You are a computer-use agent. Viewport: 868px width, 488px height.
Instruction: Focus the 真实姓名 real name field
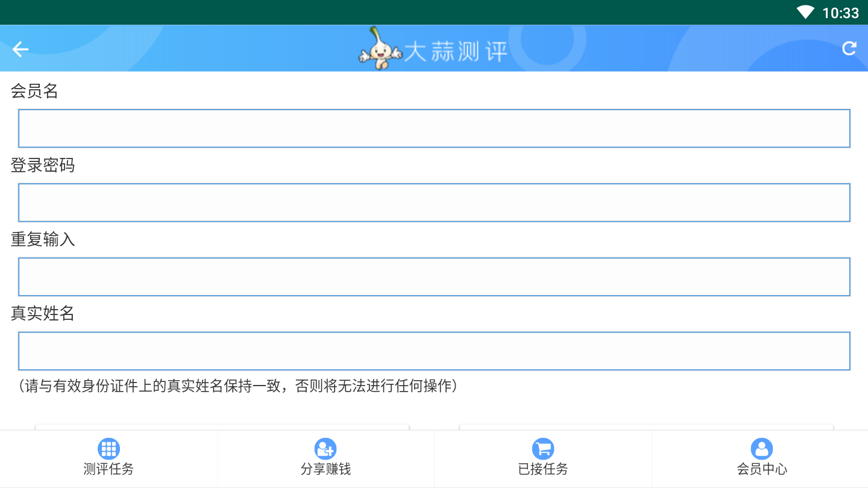[434, 350]
